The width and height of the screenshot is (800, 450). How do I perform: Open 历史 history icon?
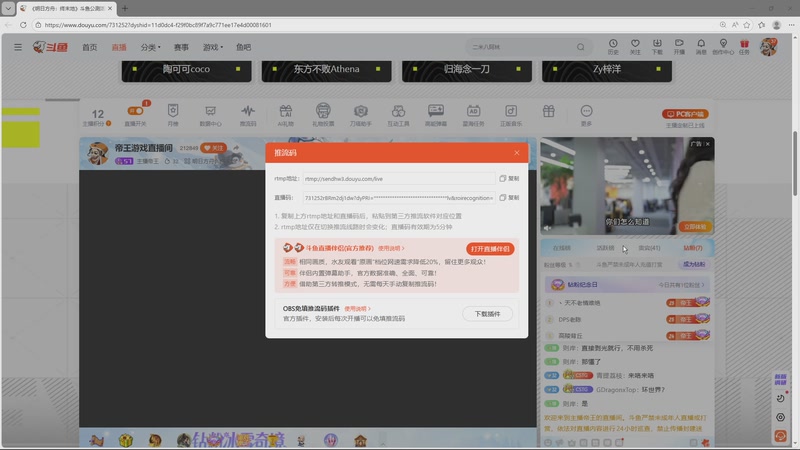(613, 46)
